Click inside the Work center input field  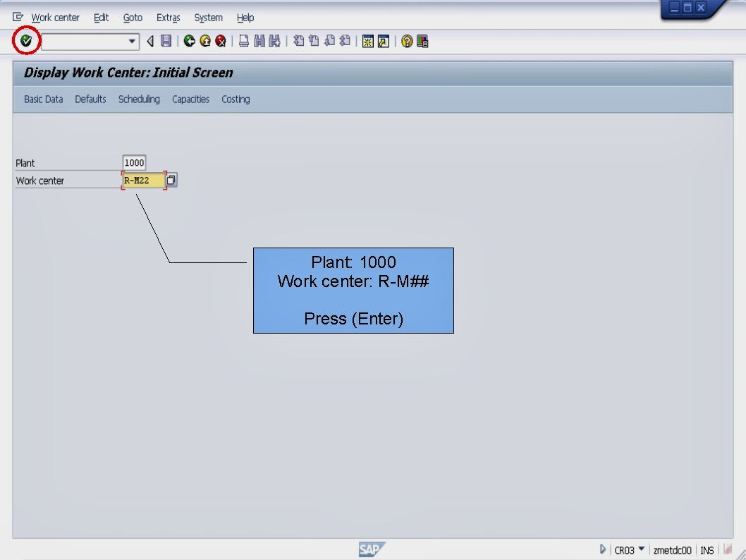(x=141, y=180)
